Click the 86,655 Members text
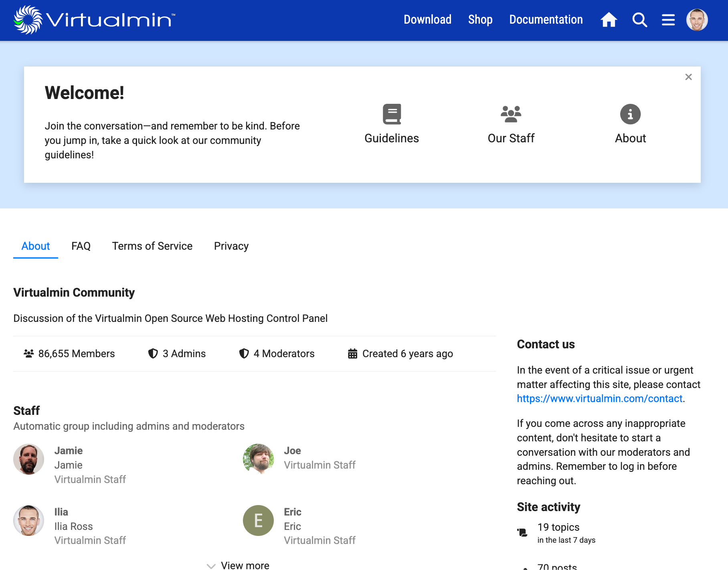Viewport: 728px width, 570px height. 77,354
